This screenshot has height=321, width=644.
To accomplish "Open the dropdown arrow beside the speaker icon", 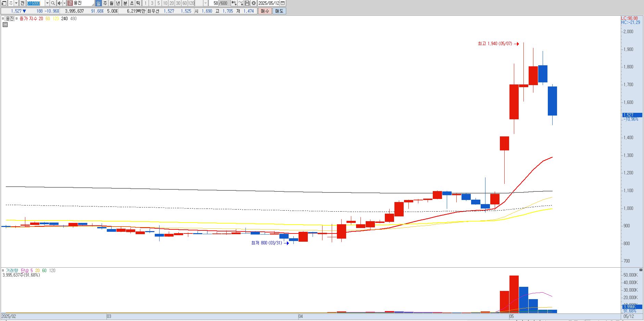I will point(64,3).
